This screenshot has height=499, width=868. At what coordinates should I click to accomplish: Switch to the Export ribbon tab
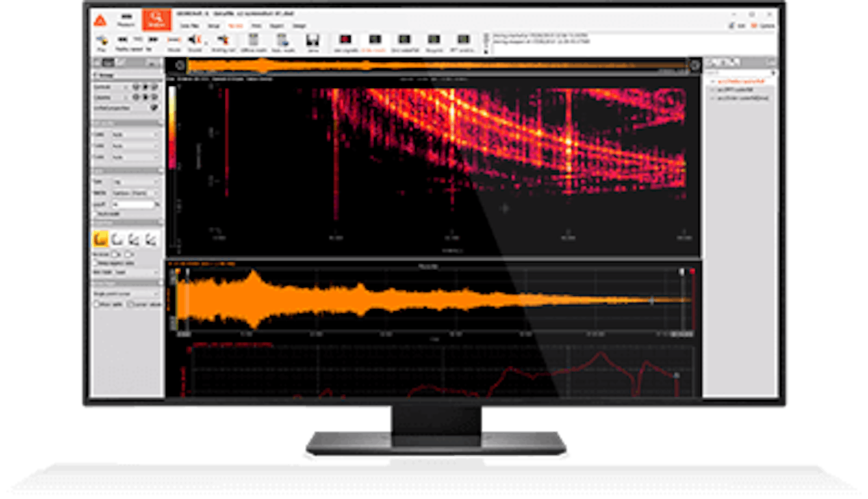[277, 25]
